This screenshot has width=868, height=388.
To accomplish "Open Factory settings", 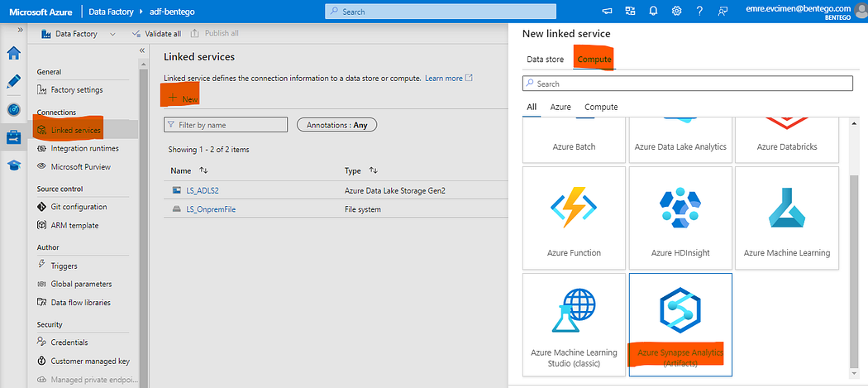I will pos(69,90).
